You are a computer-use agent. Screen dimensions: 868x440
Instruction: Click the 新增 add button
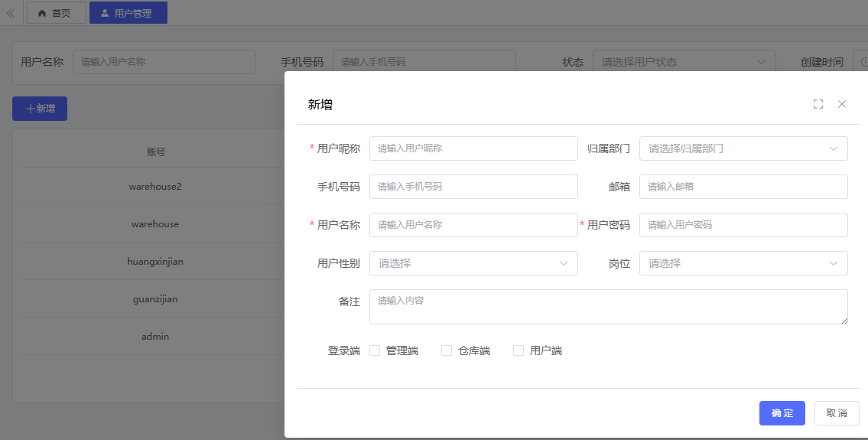pyautogui.click(x=40, y=109)
